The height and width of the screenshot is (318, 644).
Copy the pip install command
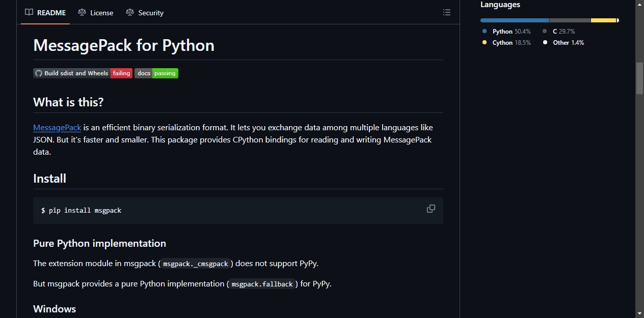(431, 209)
